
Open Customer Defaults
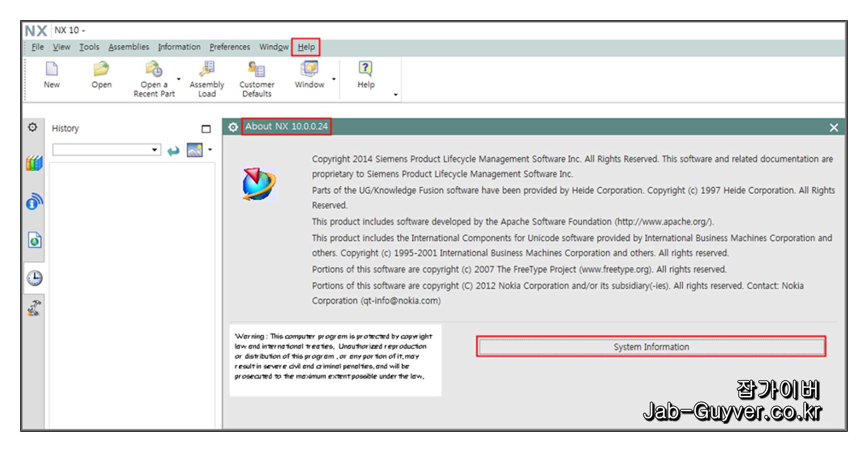point(257,69)
